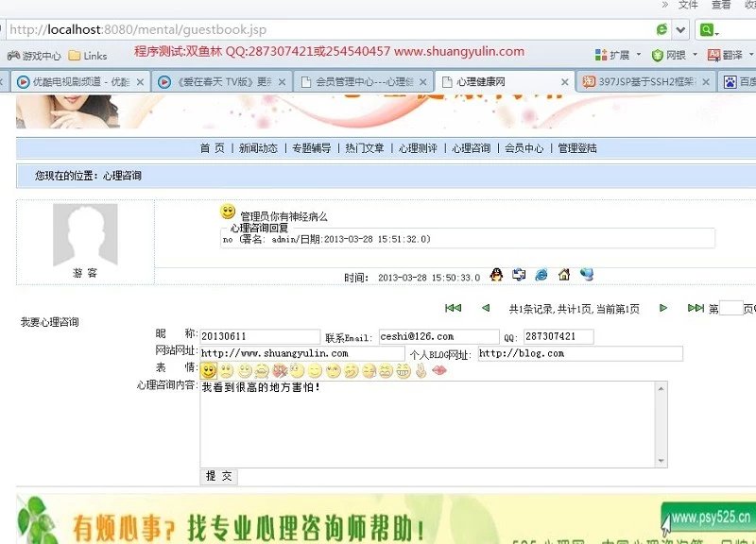The width and height of the screenshot is (756, 544).
Task: Open the 查看 menu
Action: pos(721,5)
